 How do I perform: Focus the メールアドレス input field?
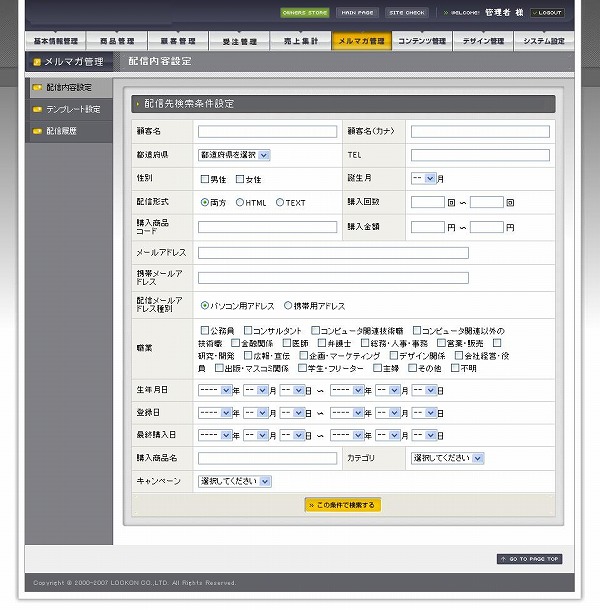tap(333, 253)
